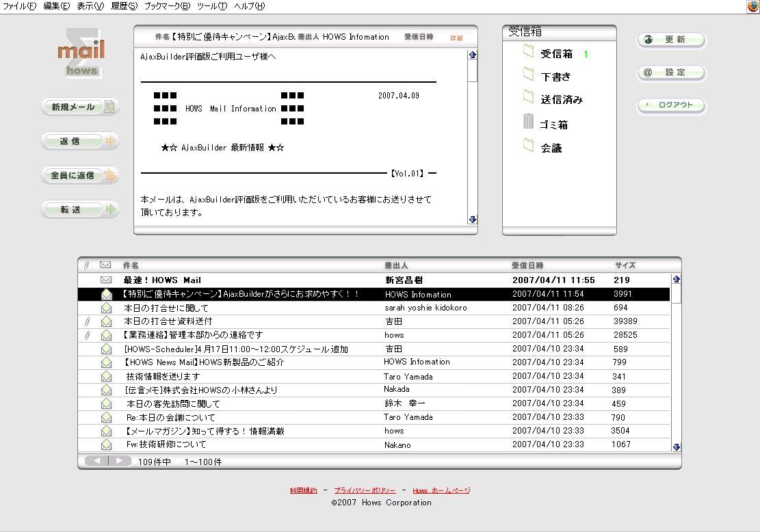
Task: Select the 技術情報を送ります message
Action: 374,376
